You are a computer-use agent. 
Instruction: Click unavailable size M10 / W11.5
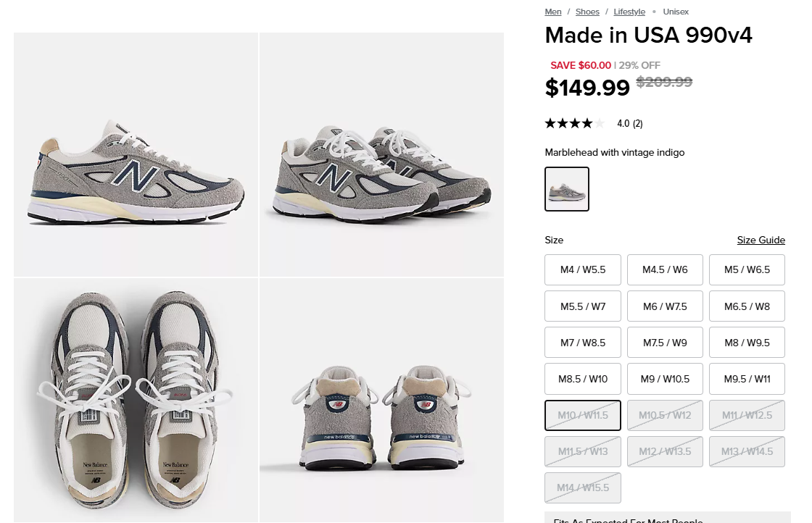pos(583,415)
